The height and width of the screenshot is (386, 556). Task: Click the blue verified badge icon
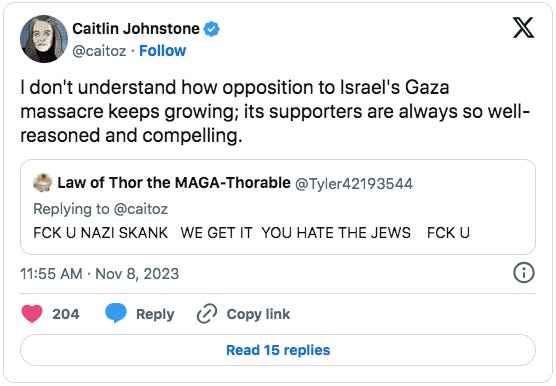point(211,29)
